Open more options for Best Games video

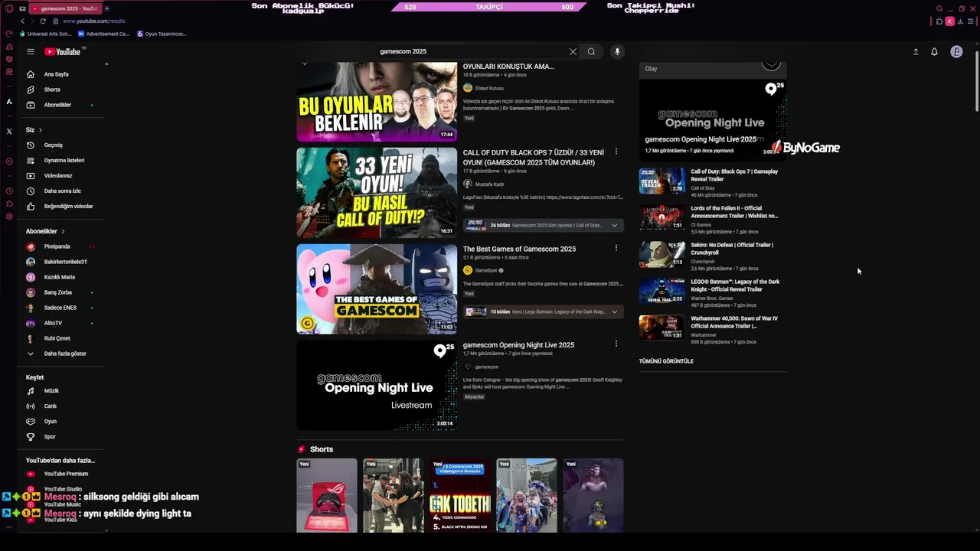[616, 248]
